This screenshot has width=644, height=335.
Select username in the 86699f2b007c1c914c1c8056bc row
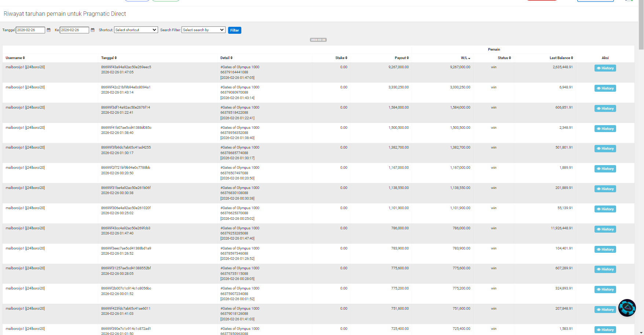click(25, 288)
